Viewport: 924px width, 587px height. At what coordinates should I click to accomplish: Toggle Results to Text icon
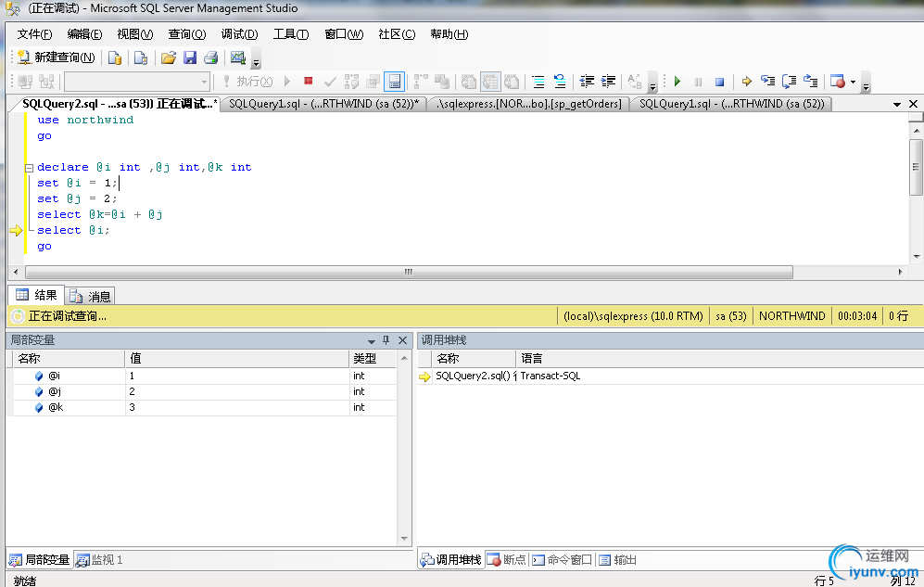click(x=468, y=82)
